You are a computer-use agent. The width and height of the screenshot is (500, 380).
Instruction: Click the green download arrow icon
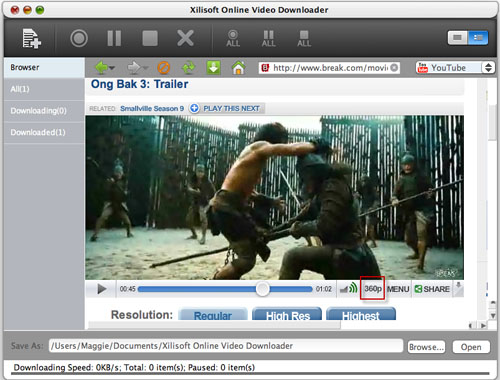[x=213, y=68]
